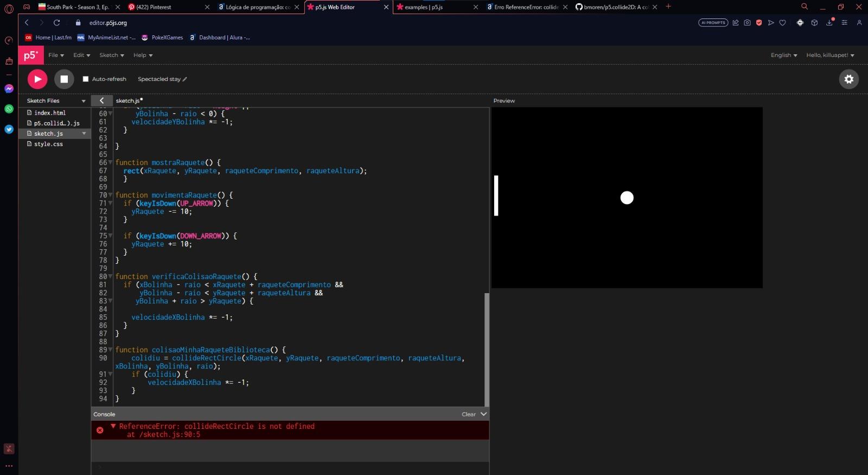
Task: Fold the verificaColisaoRaquete function at line 80
Action: pos(111,277)
